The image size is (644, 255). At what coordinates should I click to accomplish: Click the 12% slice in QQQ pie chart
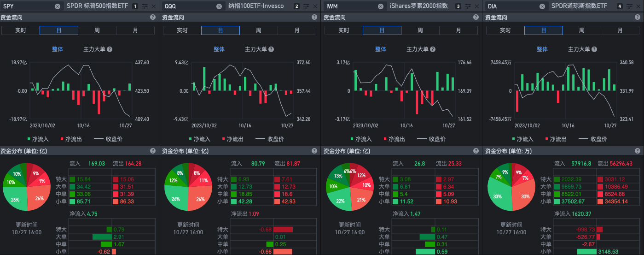[172, 182]
